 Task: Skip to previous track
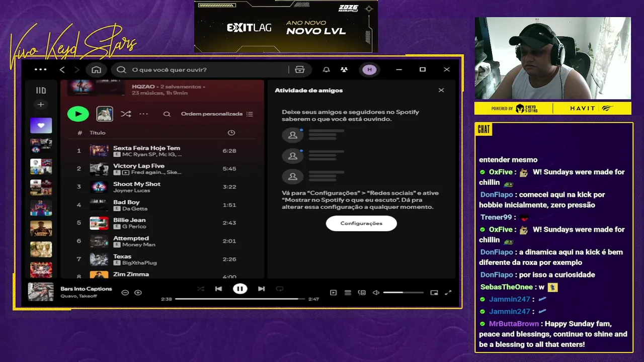(x=218, y=289)
